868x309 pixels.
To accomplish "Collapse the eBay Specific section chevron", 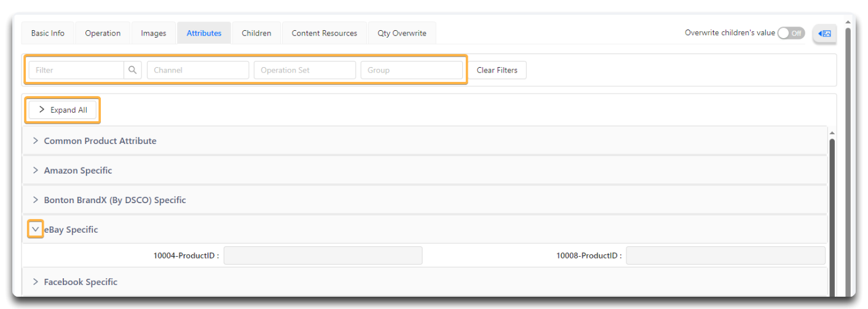I will (x=36, y=230).
